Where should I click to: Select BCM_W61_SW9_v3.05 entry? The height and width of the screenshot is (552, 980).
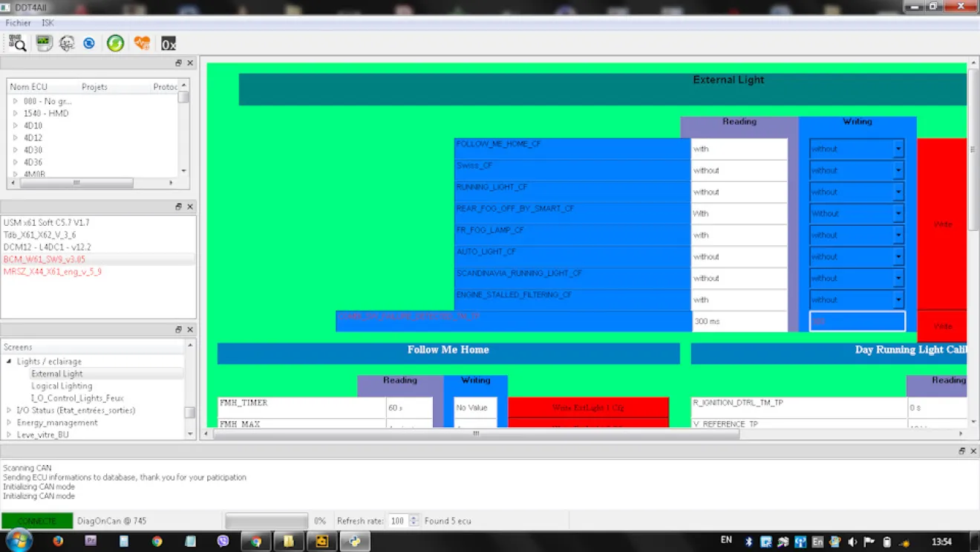[45, 259]
